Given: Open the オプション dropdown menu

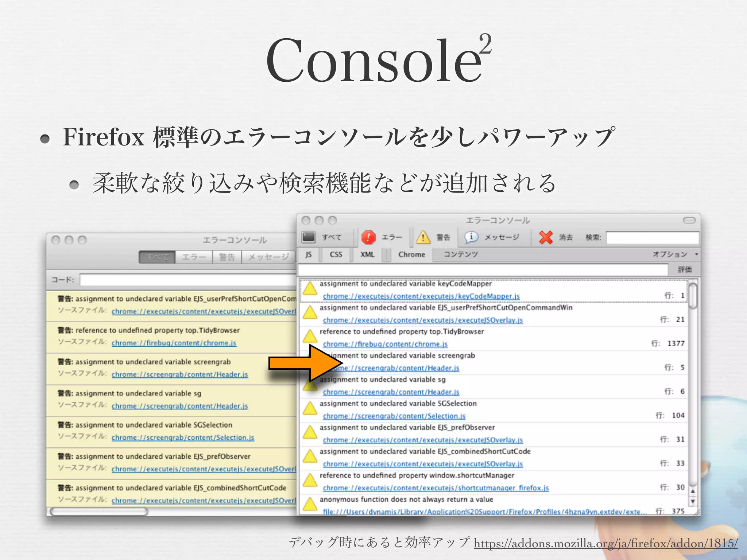Looking at the screenshot, I should point(675,254).
